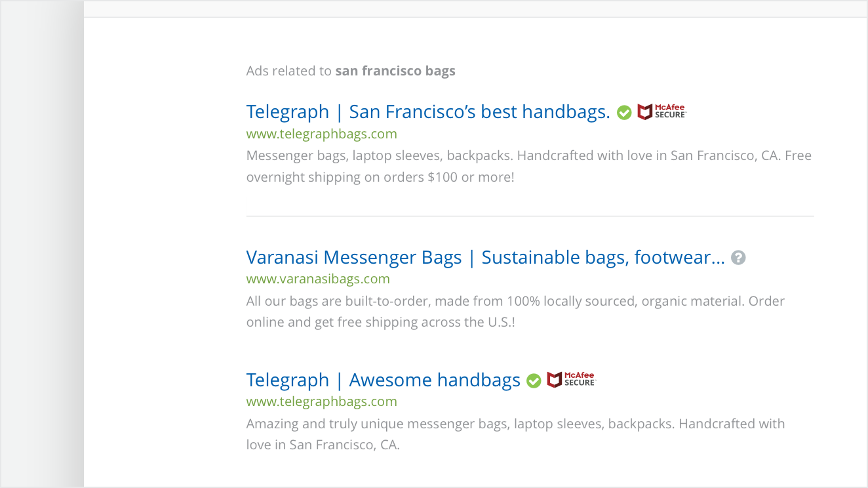Click the "love in San Francisco, CA." last line
Image resolution: width=868 pixels, height=488 pixels.
coord(323,445)
